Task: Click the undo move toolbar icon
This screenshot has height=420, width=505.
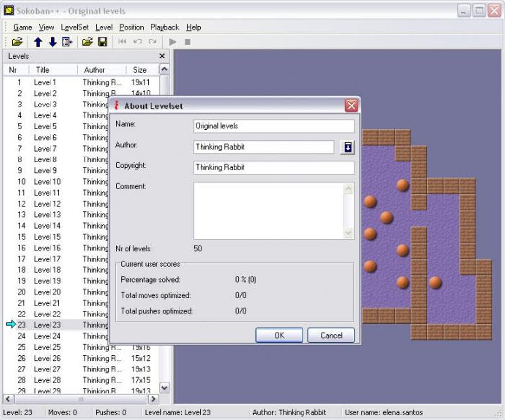Action: (x=138, y=41)
